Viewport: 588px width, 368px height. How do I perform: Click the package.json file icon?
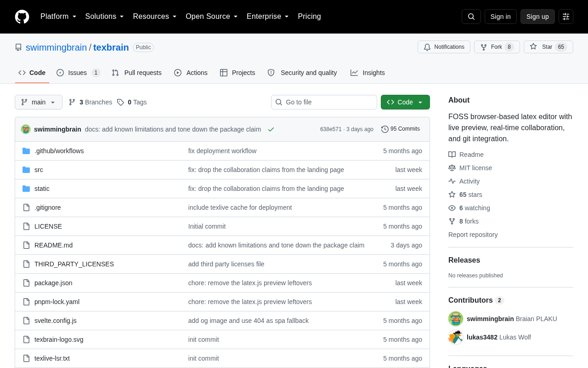point(26,283)
